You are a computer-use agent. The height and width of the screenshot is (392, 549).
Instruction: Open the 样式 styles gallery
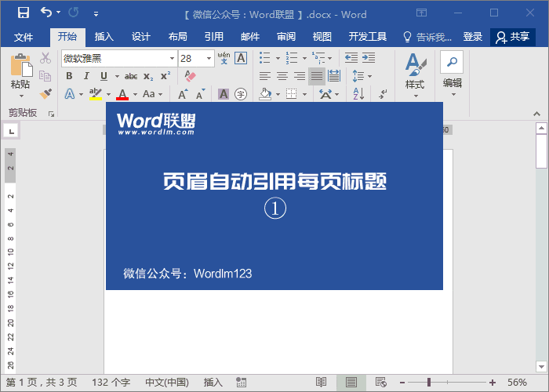tap(415, 75)
